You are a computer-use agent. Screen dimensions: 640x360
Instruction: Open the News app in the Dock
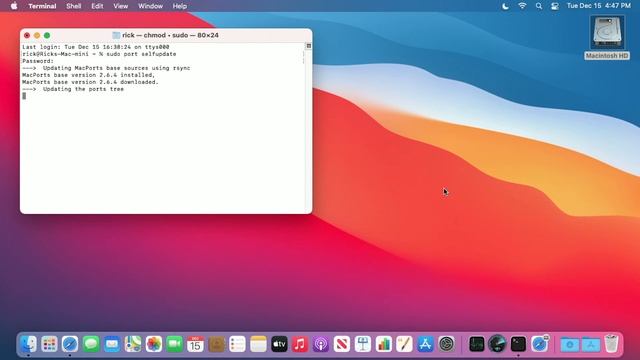[342, 344]
